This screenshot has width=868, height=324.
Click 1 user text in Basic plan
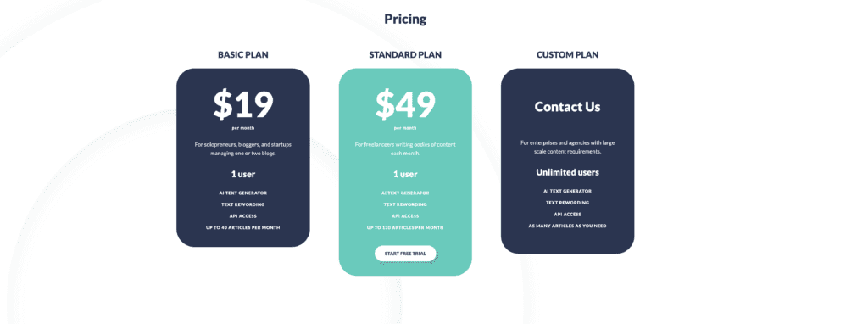point(243,174)
